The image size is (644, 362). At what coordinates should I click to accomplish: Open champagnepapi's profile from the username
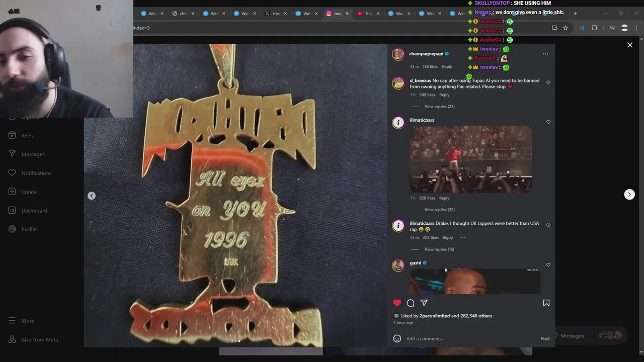point(426,54)
